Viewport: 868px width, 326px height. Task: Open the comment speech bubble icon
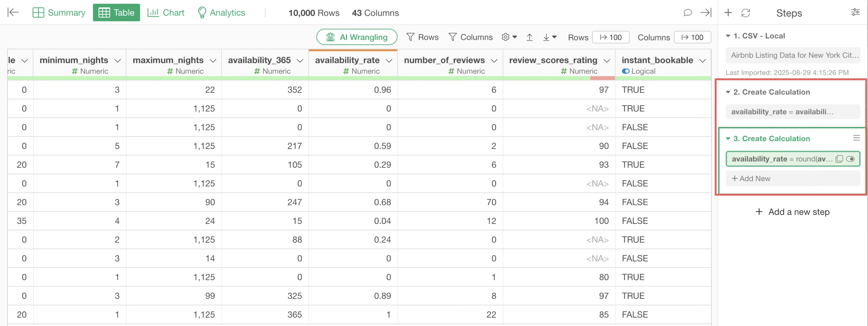pos(688,12)
